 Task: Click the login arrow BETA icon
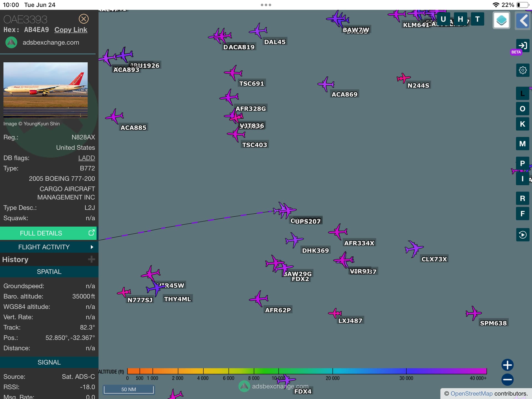(x=523, y=45)
